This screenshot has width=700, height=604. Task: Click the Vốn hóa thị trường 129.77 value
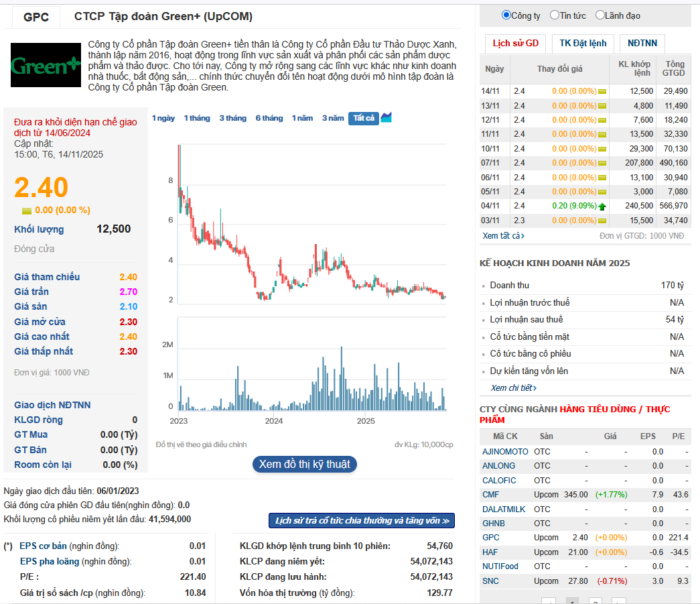point(439,593)
